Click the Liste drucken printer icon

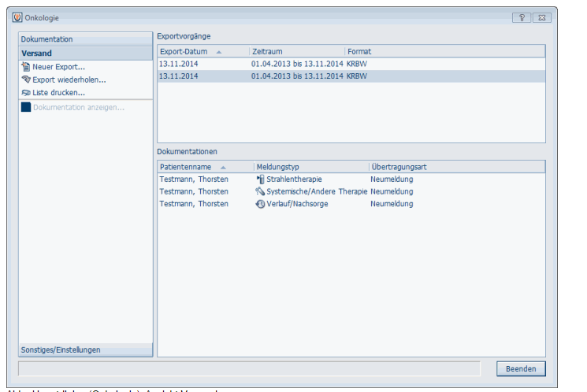point(26,92)
